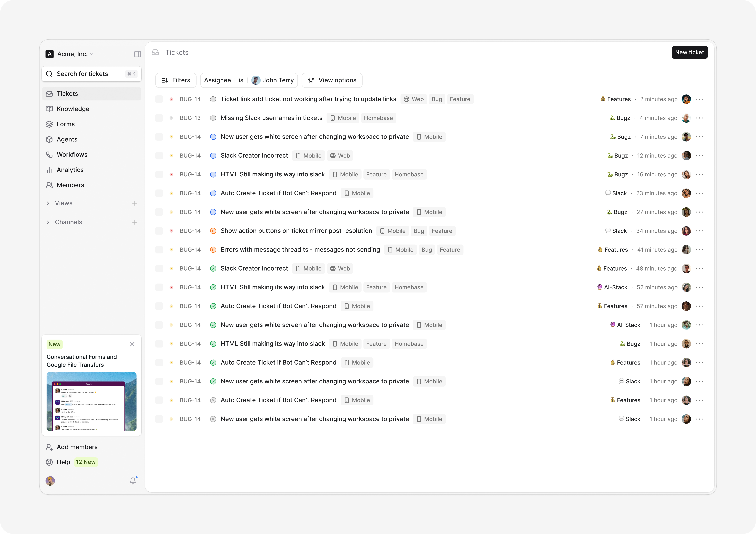This screenshot has width=756, height=534.
Task: Open ticket 'Missing Slack usernames in tickets'
Action: click(271, 118)
